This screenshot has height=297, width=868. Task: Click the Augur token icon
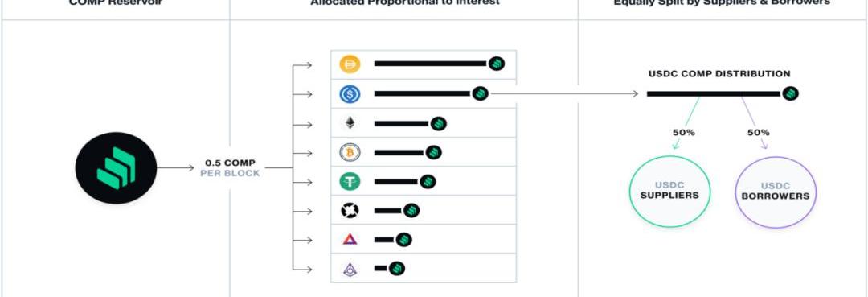tap(350, 270)
